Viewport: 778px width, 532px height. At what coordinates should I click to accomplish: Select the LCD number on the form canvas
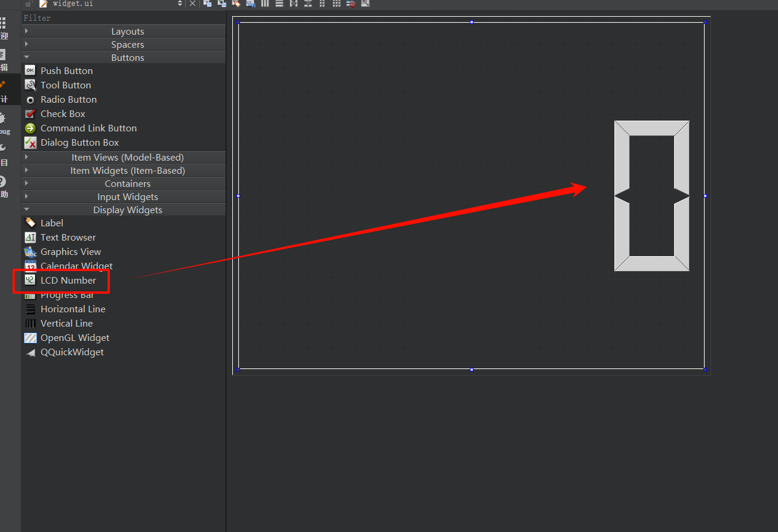(651, 196)
